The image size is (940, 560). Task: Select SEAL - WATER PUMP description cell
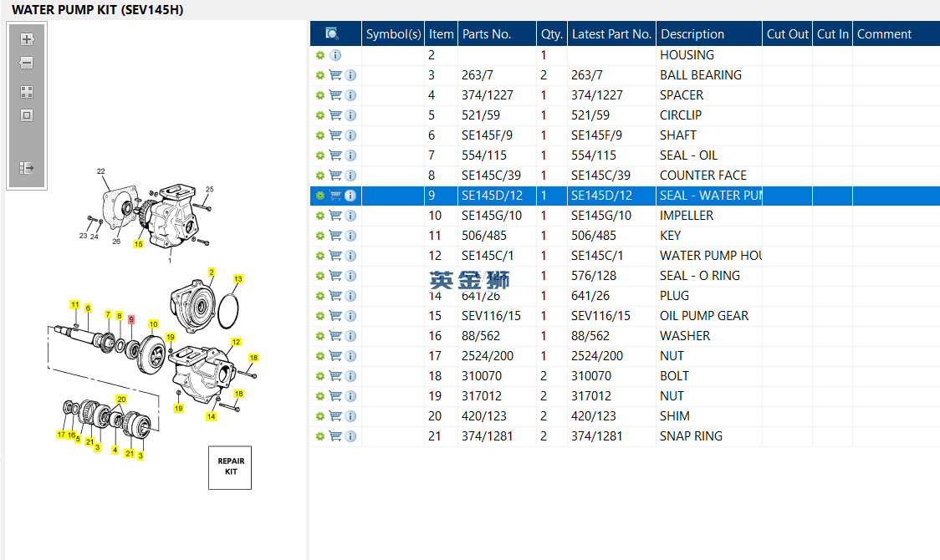pyautogui.click(x=709, y=196)
